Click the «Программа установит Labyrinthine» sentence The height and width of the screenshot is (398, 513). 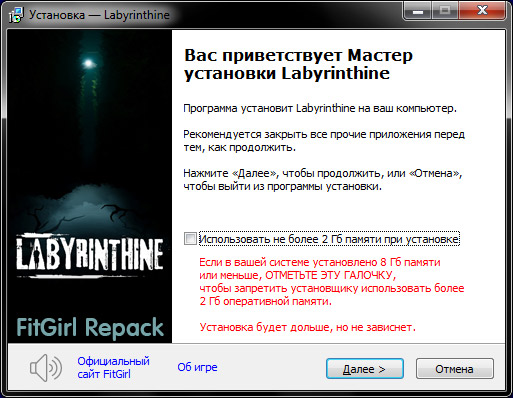[320, 108]
